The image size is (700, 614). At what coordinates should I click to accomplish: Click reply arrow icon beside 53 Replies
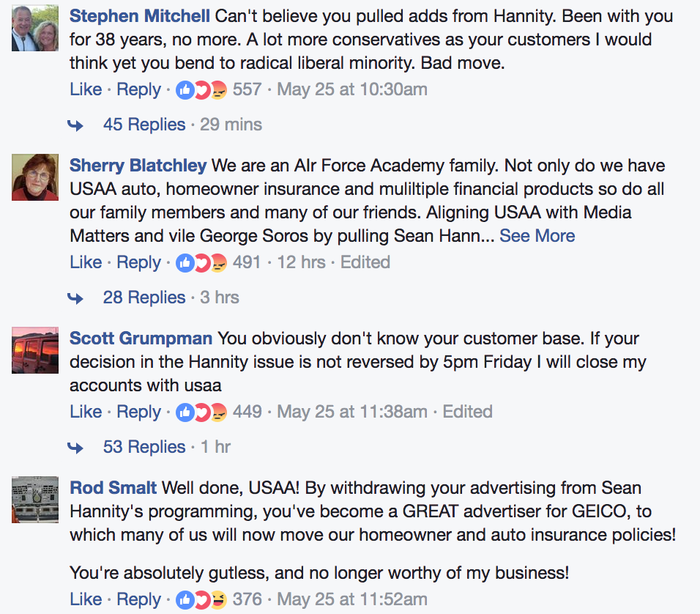pyautogui.click(x=75, y=448)
